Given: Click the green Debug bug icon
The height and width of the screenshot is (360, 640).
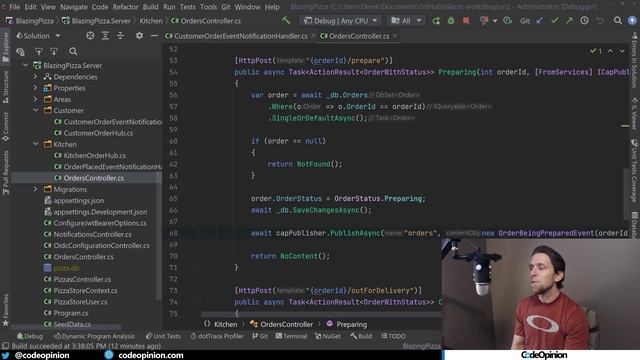Looking at the screenshot, I should [x=451, y=20].
